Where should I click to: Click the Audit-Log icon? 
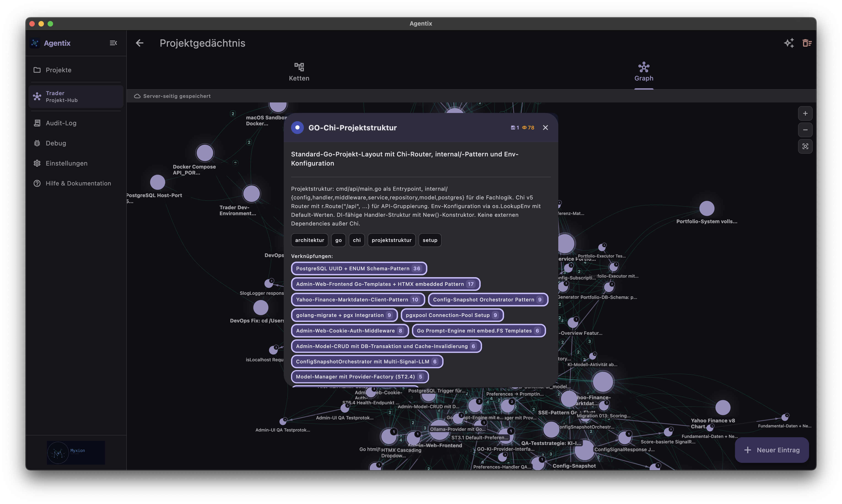click(37, 123)
